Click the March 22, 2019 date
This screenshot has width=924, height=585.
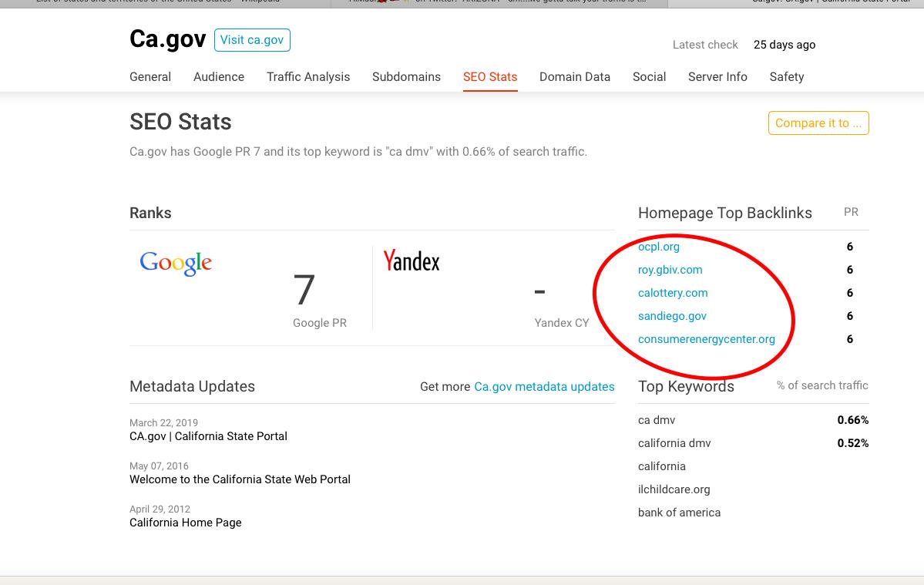click(x=164, y=423)
